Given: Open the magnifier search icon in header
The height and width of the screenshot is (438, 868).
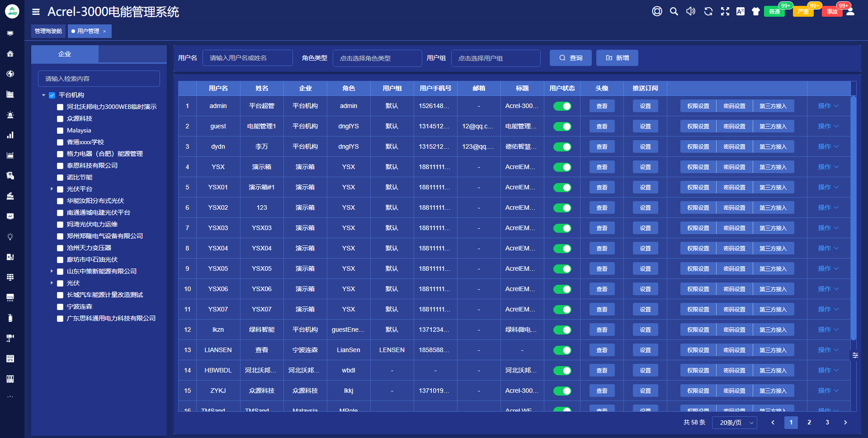Looking at the screenshot, I should pyautogui.click(x=674, y=11).
